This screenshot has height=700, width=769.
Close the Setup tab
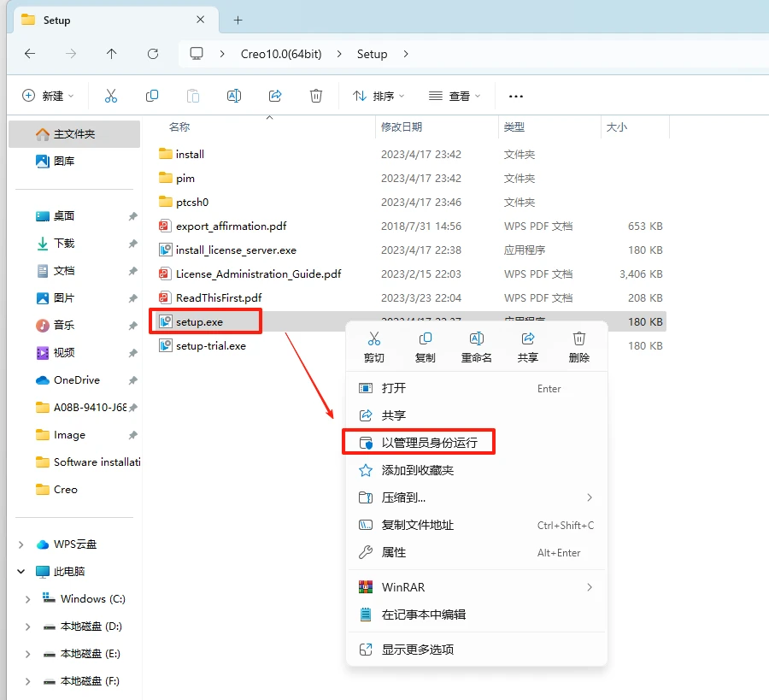point(200,20)
